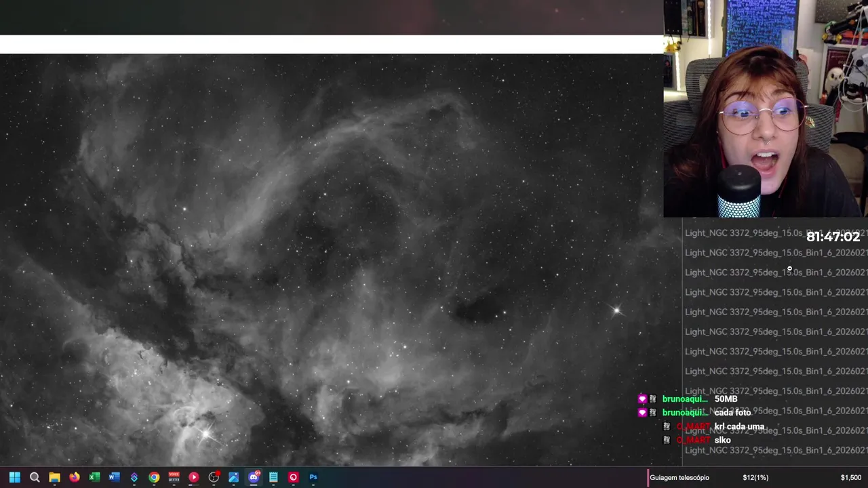Open File Explorer from the taskbar
The height and width of the screenshot is (488, 868).
coord(54,477)
